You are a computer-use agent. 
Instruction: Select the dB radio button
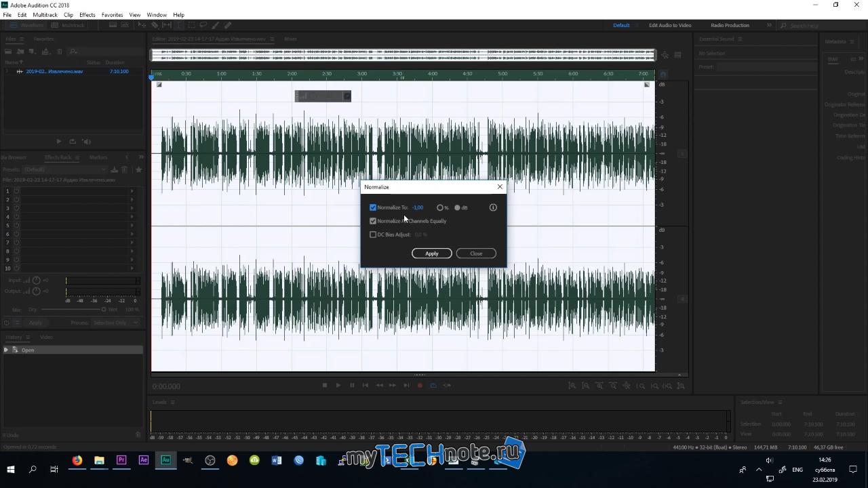[x=457, y=207]
